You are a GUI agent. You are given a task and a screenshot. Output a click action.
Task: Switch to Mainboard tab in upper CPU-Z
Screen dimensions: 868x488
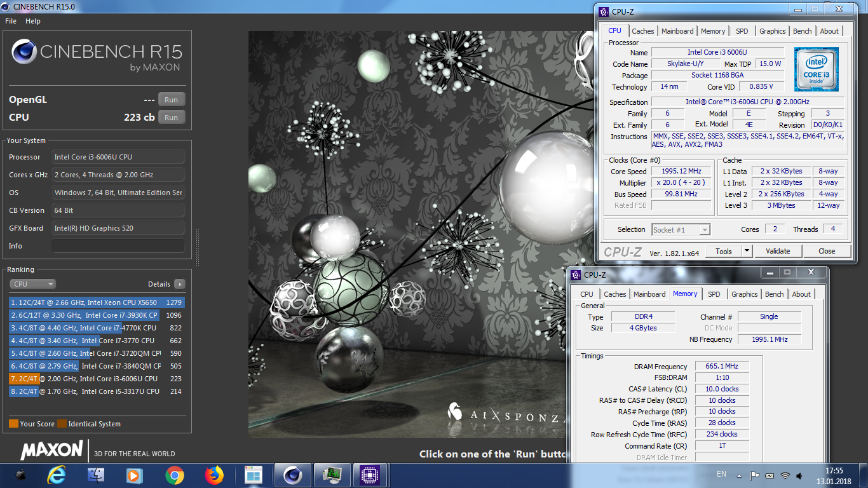677,31
